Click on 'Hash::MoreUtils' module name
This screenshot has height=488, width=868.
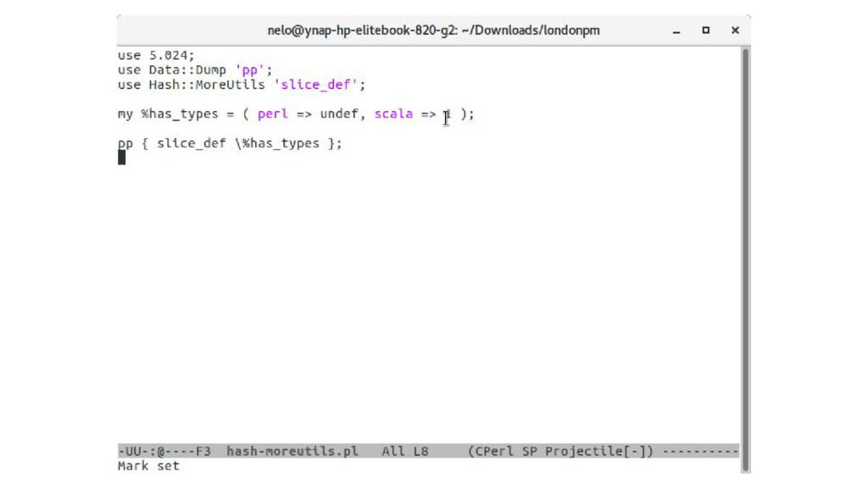[x=207, y=85]
